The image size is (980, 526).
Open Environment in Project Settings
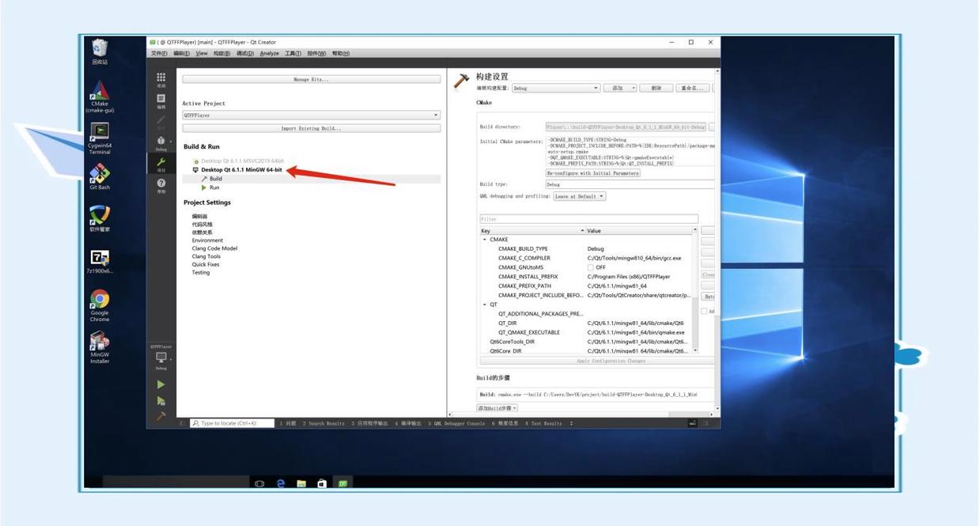(x=207, y=240)
